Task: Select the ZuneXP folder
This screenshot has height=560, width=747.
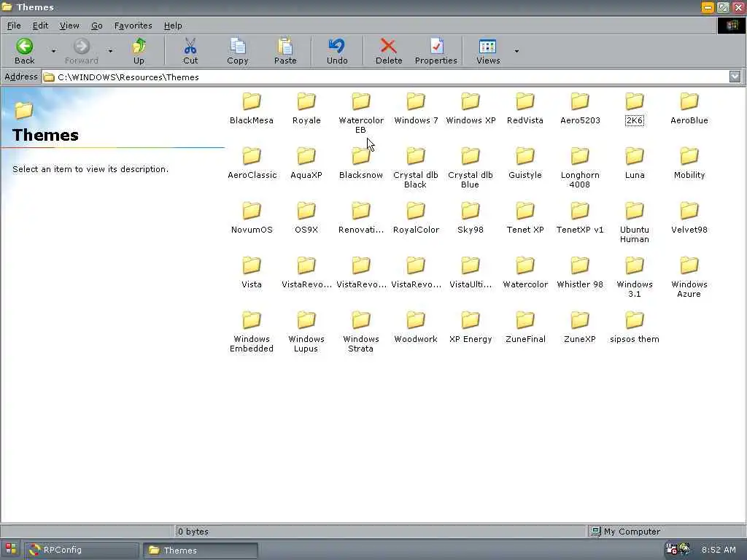Action: click(580, 327)
